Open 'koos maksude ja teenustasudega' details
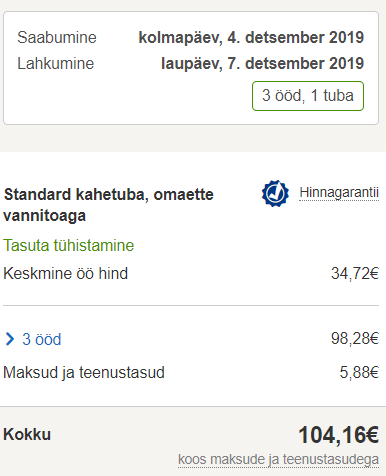 278,459
